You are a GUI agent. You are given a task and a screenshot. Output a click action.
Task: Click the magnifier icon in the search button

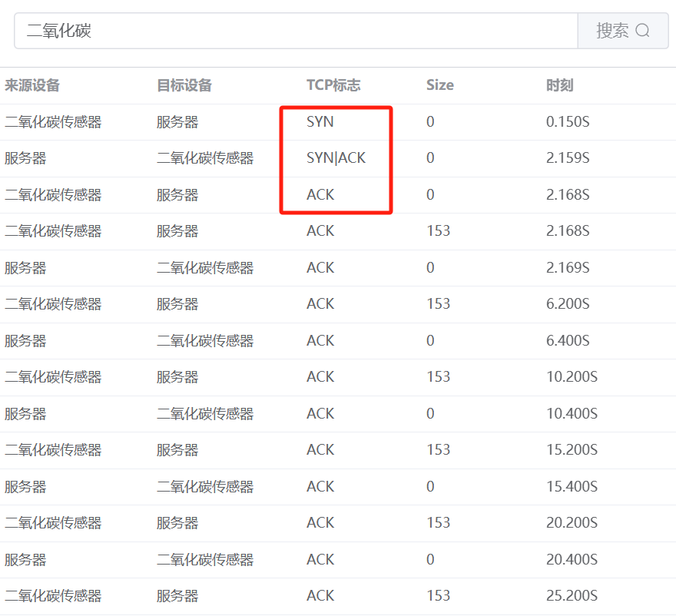coord(643,31)
